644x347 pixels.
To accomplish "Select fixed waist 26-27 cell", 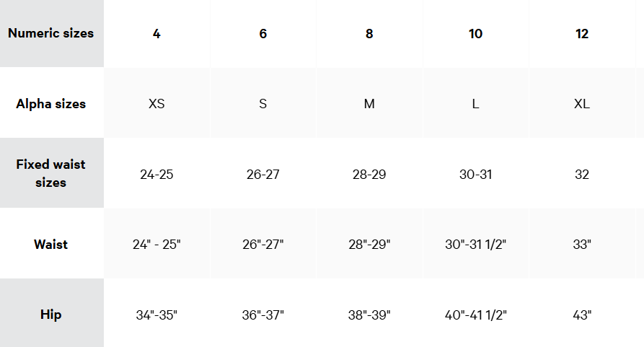I will coord(263,174).
